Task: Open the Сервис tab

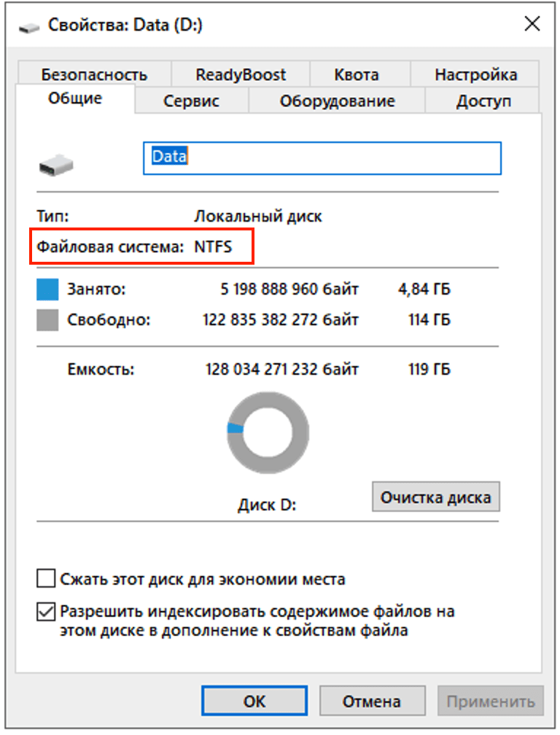Action: (191, 101)
